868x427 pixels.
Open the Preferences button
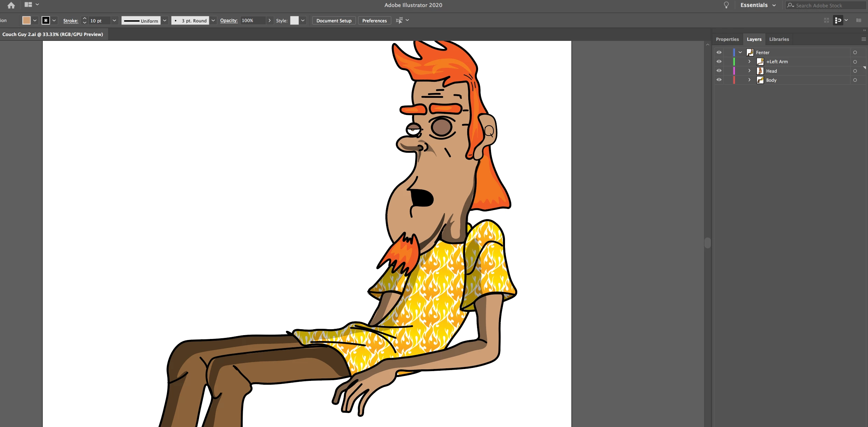click(x=374, y=21)
